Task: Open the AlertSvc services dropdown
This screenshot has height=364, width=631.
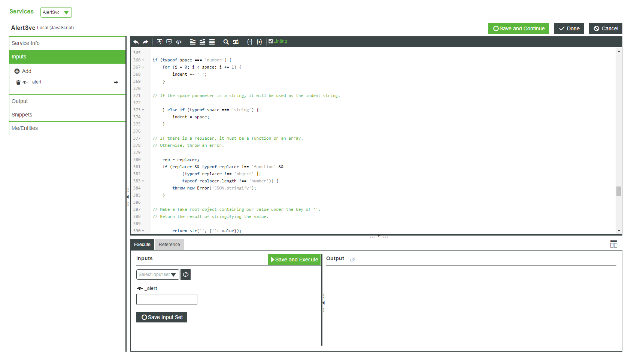Action: [56, 12]
